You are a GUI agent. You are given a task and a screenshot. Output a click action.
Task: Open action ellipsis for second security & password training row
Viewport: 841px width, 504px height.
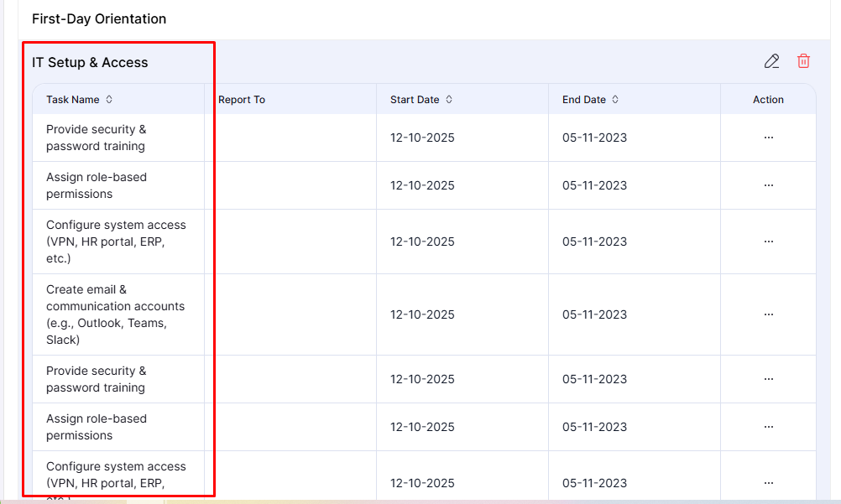click(768, 379)
